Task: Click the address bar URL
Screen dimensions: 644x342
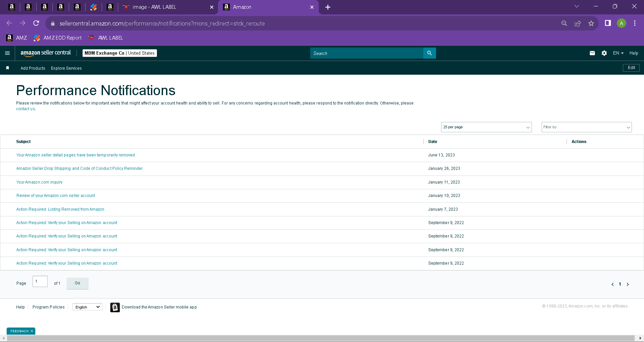Action: (x=162, y=23)
